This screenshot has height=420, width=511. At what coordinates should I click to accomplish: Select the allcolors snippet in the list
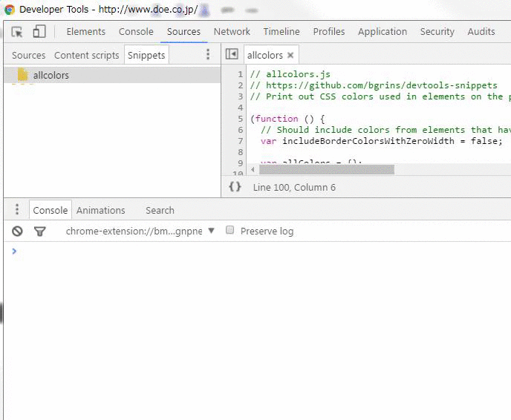pos(112,75)
